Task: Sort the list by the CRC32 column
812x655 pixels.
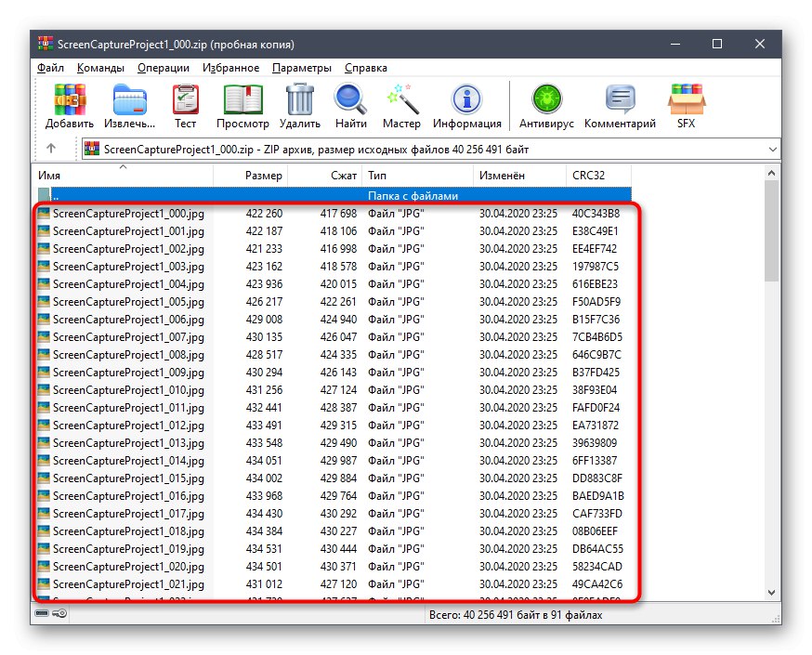Action: (x=598, y=175)
